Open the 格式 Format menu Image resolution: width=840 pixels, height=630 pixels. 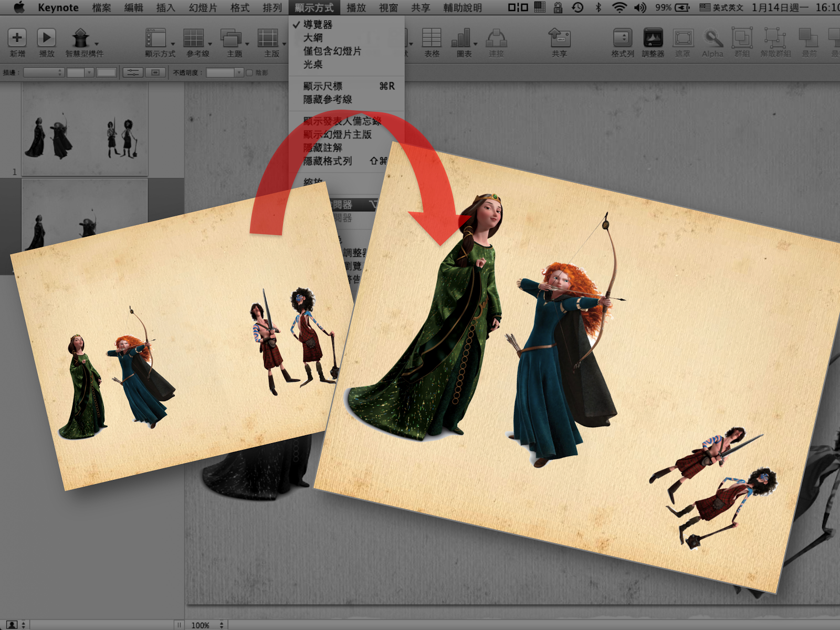pyautogui.click(x=240, y=7)
